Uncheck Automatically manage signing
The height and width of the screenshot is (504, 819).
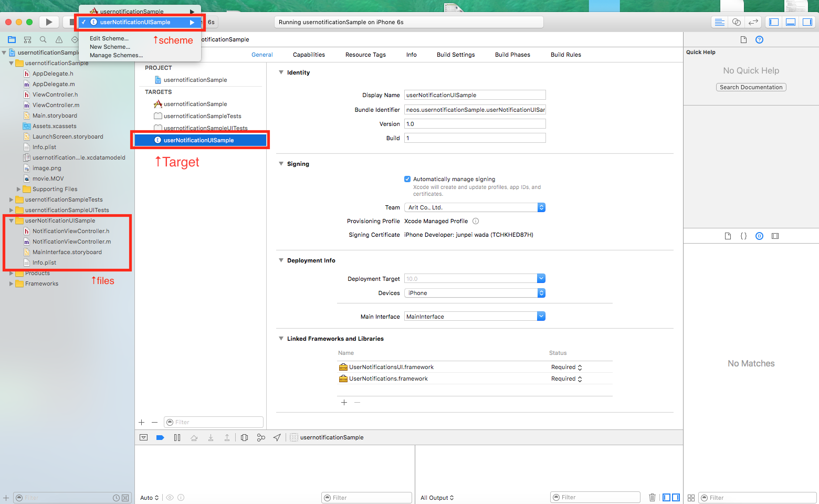coord(407,179)
